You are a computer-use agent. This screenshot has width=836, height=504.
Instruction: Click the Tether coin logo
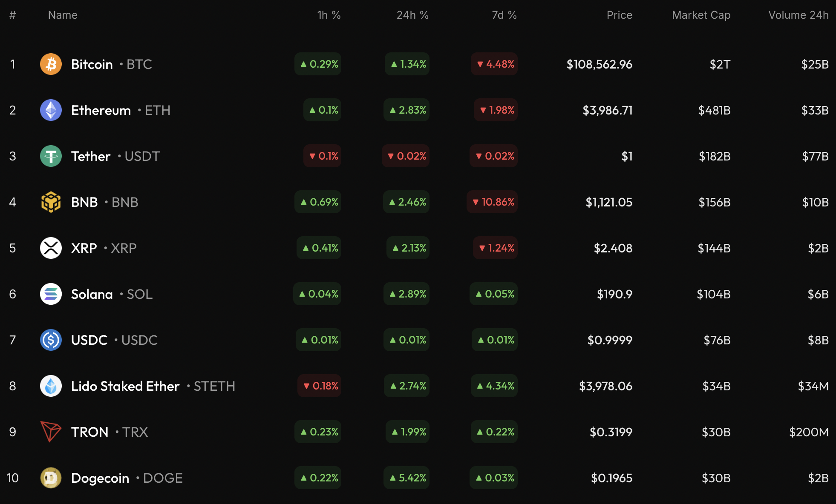(x=51, y=156)
